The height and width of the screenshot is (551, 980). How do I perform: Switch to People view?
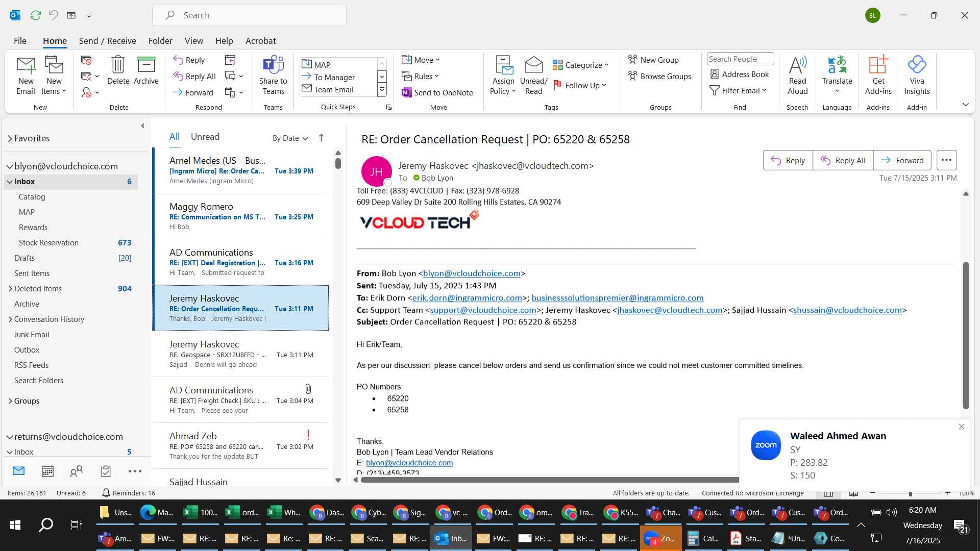(77, 471)
